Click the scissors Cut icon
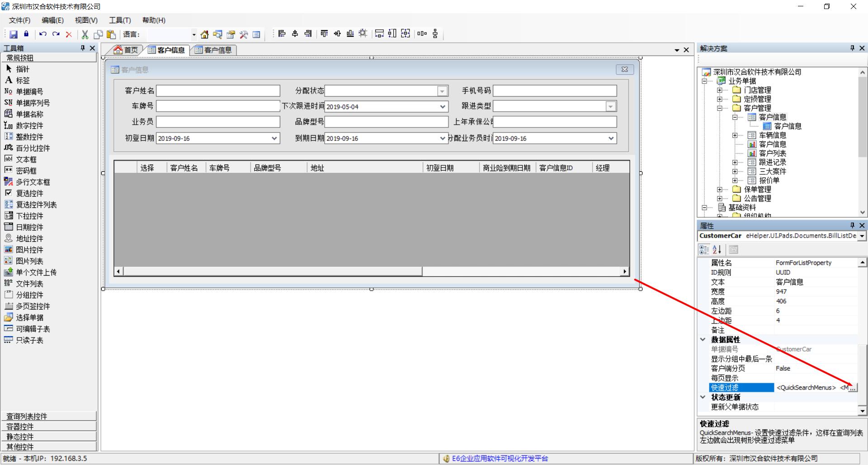Image resolution: width=868 pixels, height=465 pixels. 85,34
